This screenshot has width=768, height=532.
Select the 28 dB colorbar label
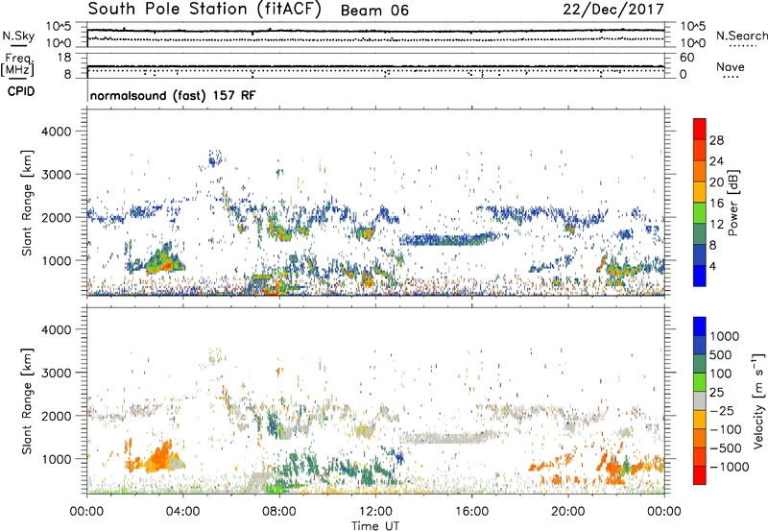tap(716, 140)
